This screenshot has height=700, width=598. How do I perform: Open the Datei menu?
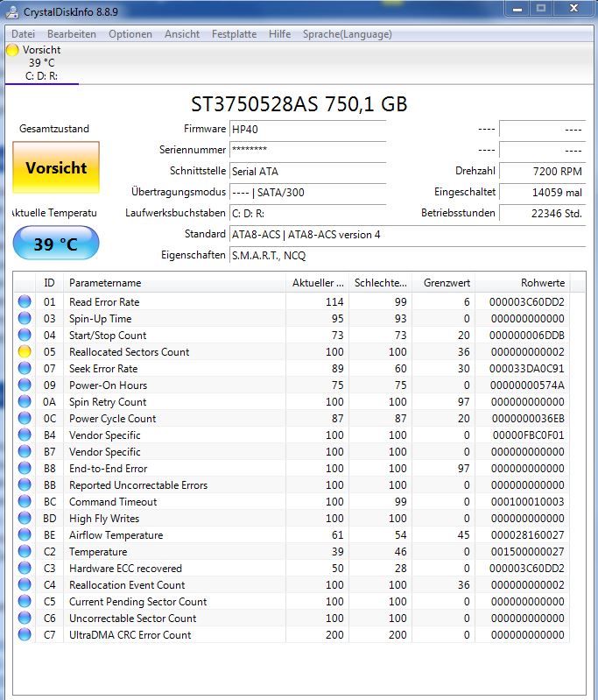point(24,34)
